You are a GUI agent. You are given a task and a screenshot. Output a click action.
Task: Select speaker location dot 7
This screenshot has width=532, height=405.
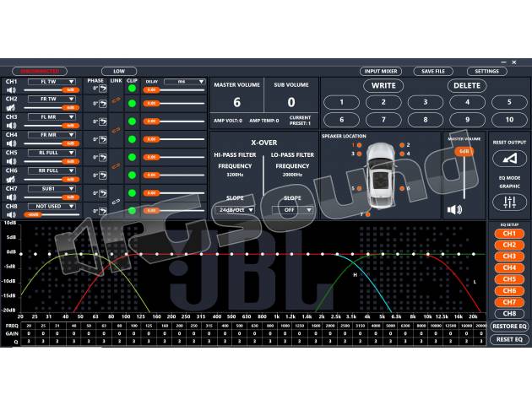tap(368, 214)
